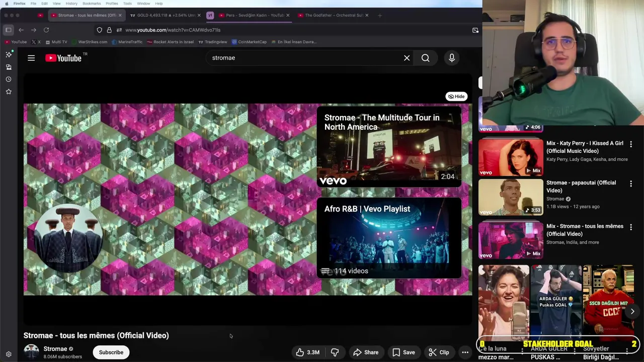Subscribe to the Stromae channel
The width and height of the screenshot is (644, 362).
(111, 352)
